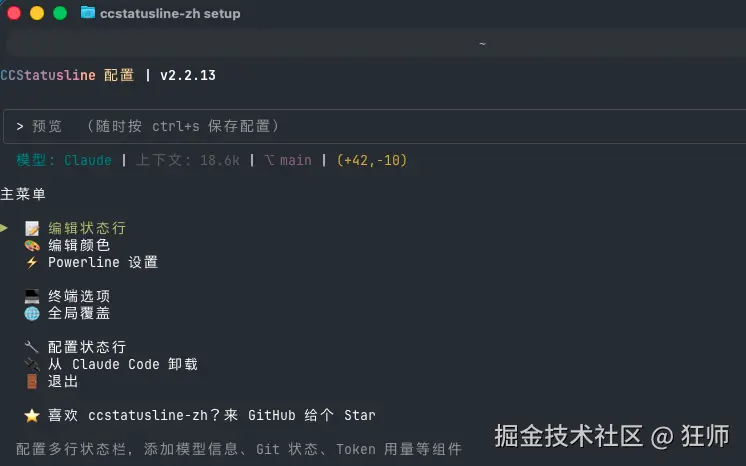The height and width of the screenshot is (466, 746).
Task: Click the wrench icon for 配置状态行
Action: (x=32, y=347)
